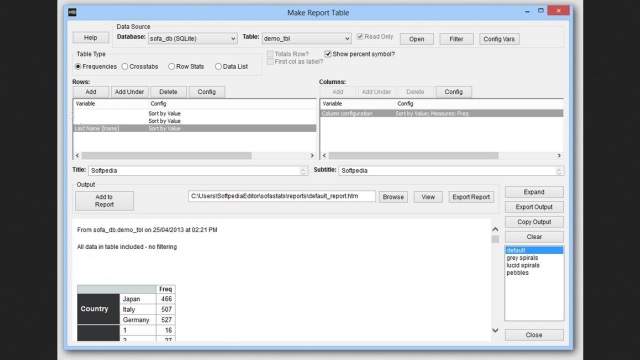Click the Title field spinner arrows

(x=304, y=171)
